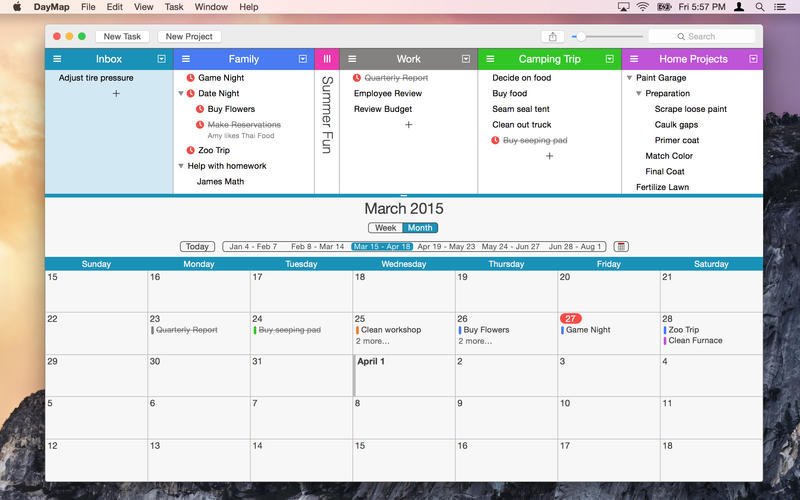Jump to Today in calendar
This screenshot has width=800, height=500.
click(197, 246)
